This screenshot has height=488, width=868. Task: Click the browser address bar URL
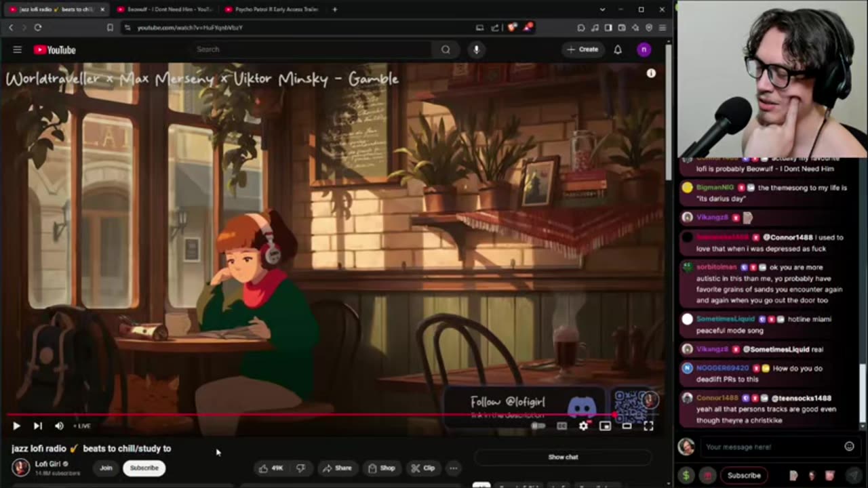click(x=190, y=28)
